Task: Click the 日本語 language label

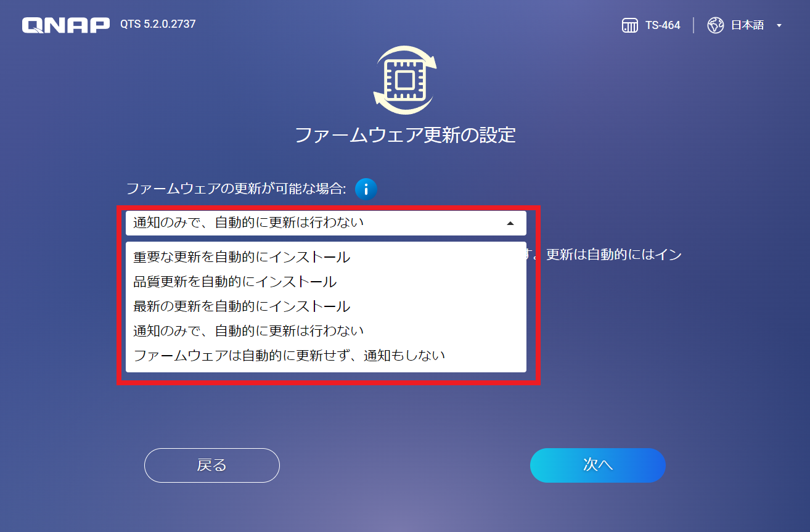Action: pyautogui.click(x=747, y=25)
